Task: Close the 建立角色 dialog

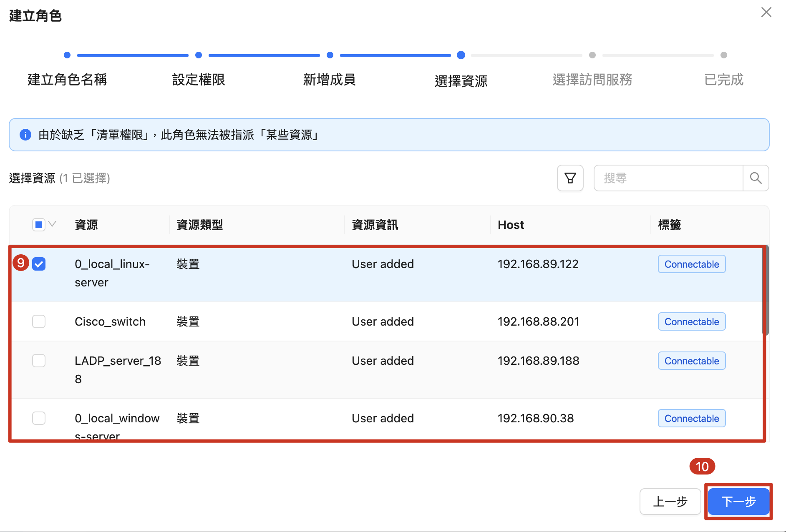Action: 766,13
